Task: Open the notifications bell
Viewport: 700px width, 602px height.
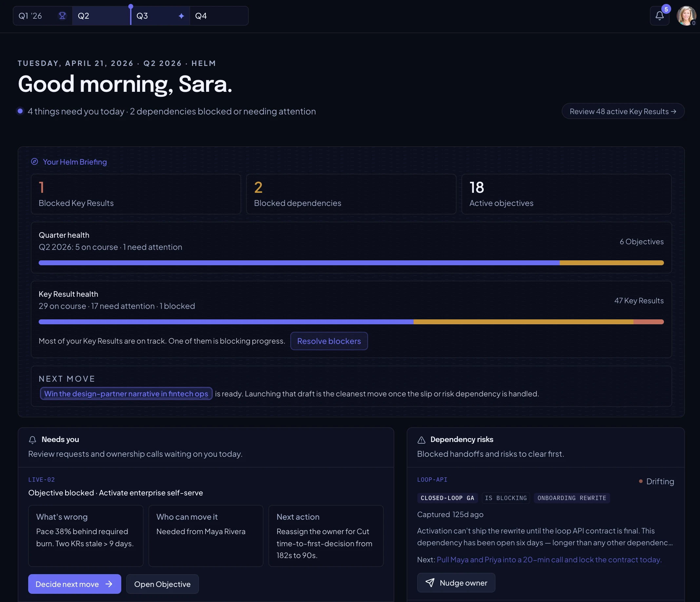Action: click(659, 15)
